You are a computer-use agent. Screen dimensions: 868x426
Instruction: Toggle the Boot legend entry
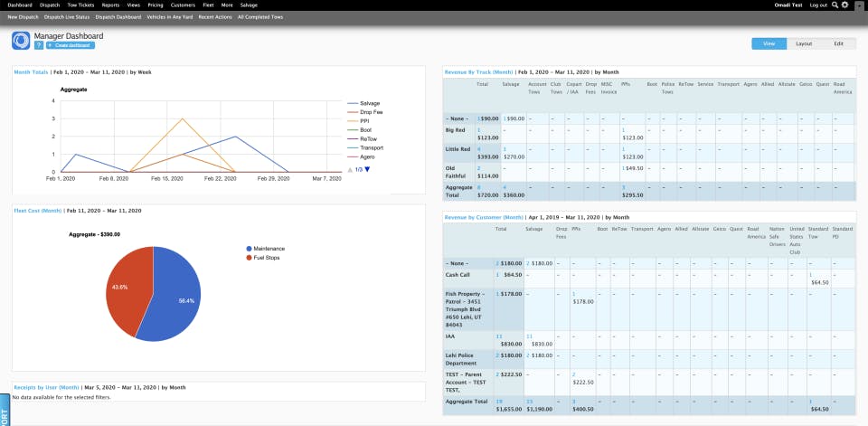pyautogui.click(x=359, y=129)
